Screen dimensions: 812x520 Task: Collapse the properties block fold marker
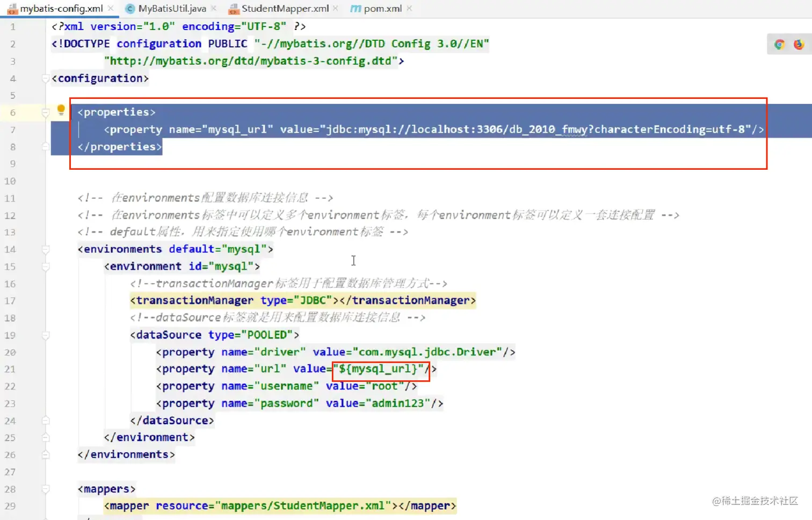tap(46, 112)
